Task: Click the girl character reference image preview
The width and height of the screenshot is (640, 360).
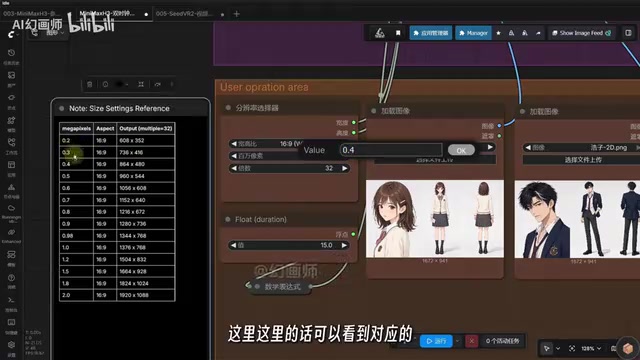Action: click(x=435, y=219)
